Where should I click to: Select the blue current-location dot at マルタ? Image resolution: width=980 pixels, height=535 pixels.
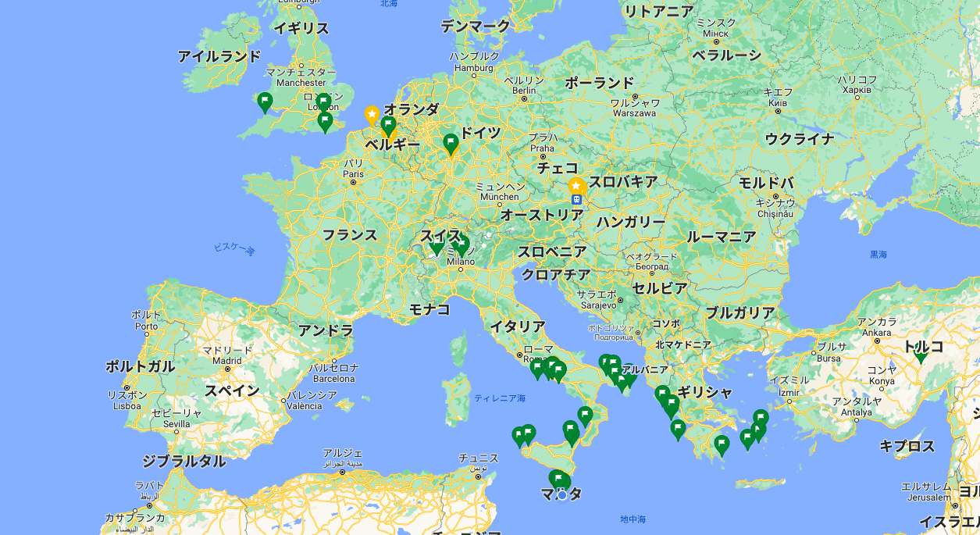pyautogui.click(x=562, y=495)
